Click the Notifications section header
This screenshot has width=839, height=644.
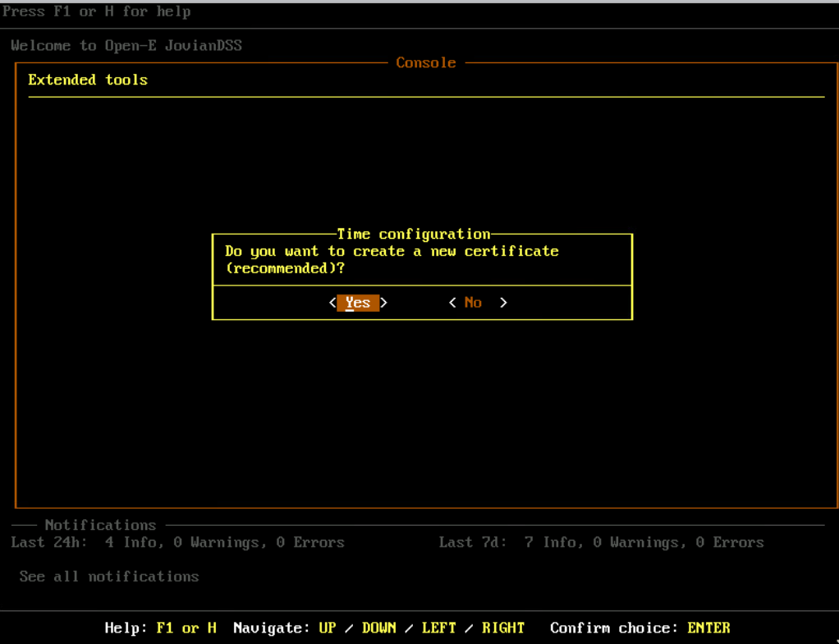(100, 525)
